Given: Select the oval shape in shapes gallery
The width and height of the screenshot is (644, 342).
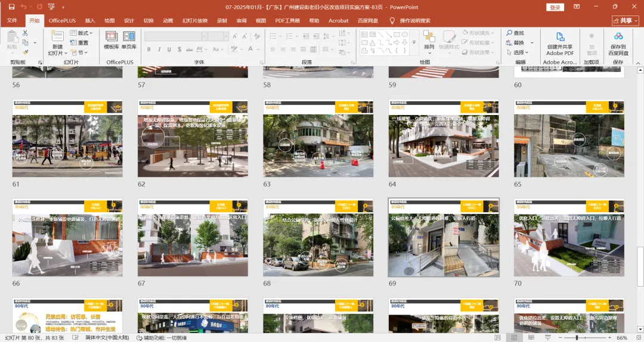Looking at the screenshot, I should point(404,35).
